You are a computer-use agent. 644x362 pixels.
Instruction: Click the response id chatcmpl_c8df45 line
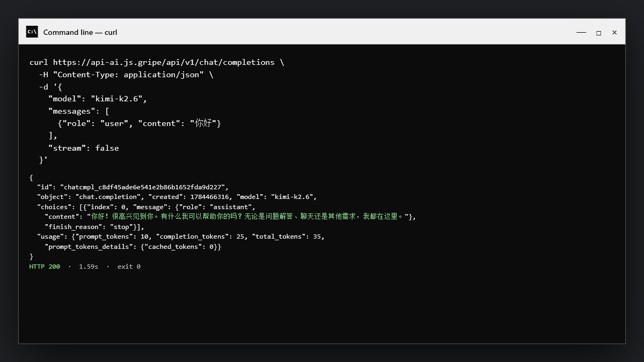(x=133, y=187)
